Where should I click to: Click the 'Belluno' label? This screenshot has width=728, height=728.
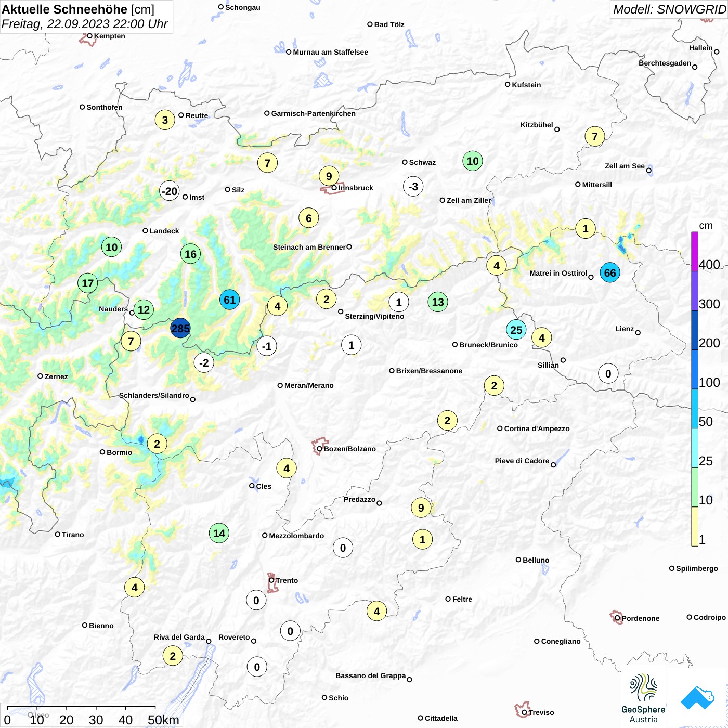536,561
